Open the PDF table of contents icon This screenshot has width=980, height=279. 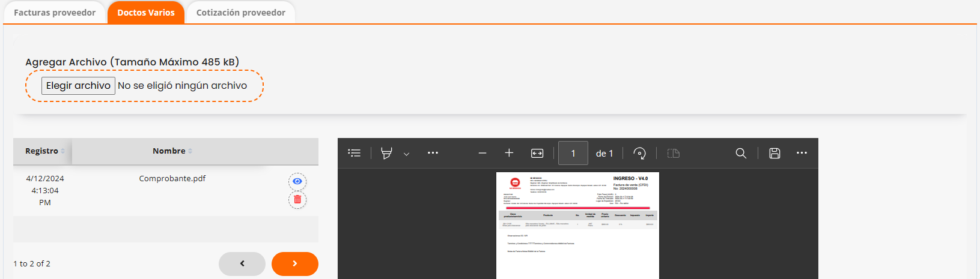coord(355,153)
